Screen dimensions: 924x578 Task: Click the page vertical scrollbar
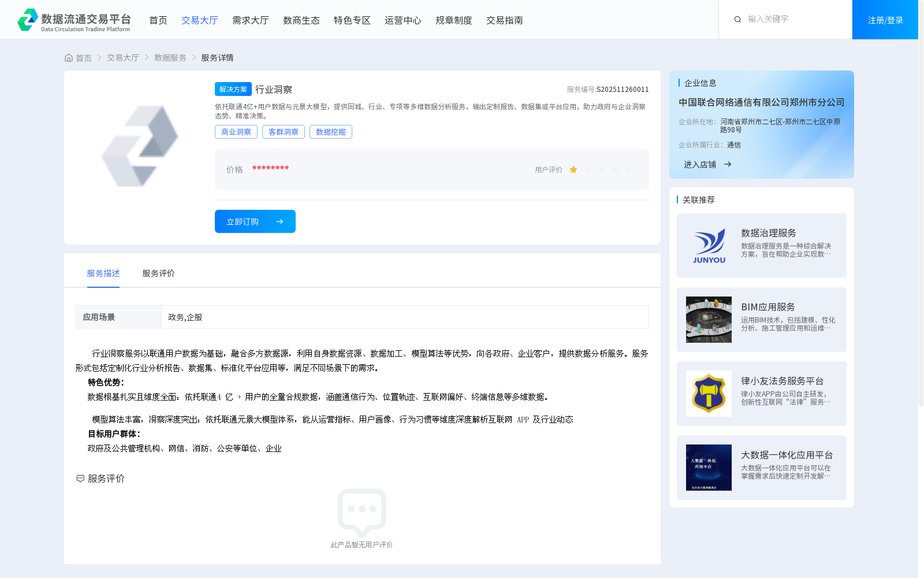[x=921, y=202]
